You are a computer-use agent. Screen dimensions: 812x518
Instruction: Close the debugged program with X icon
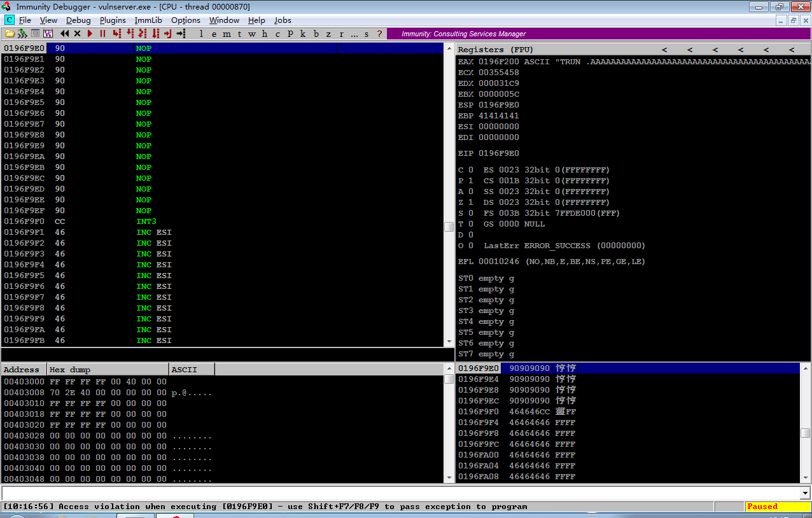point(77,34)
